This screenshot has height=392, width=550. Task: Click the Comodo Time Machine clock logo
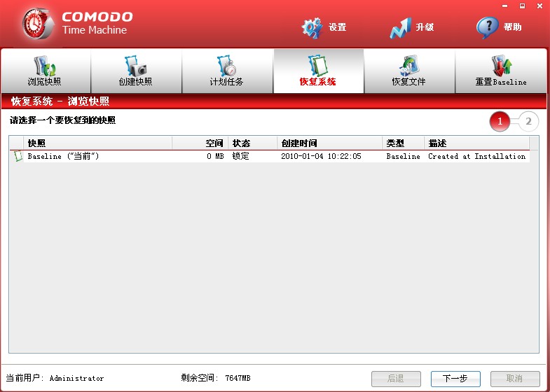pyautogui.click(x=38, y=24)
